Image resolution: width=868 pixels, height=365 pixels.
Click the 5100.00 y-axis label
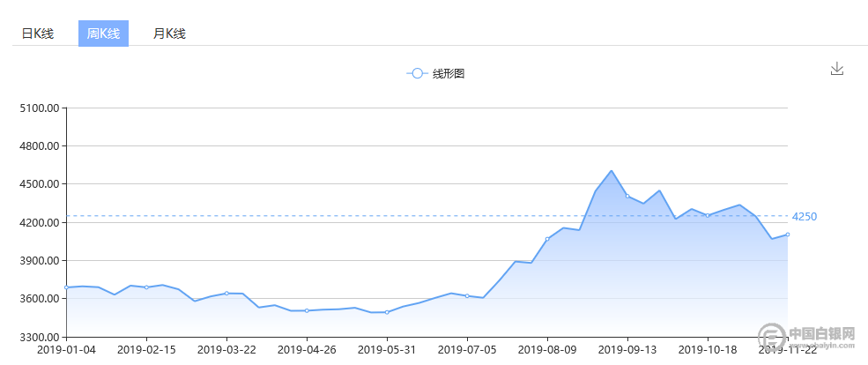coord(41,108)
